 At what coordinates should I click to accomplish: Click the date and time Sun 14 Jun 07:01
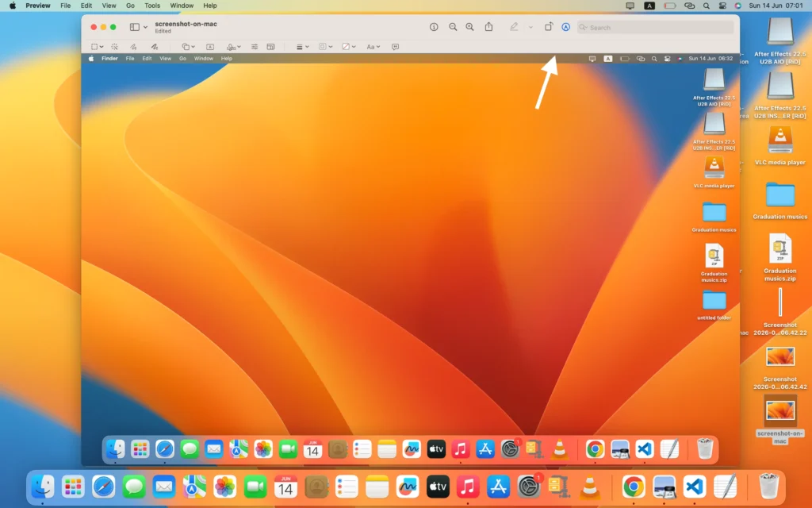pyautogui.click(x=776, y=6)
